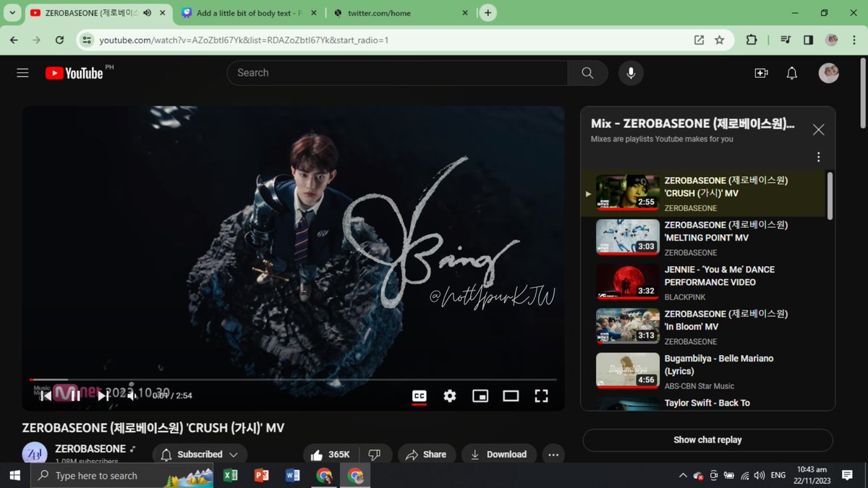
Task: Click the ENG language indicator
Action: click(778, 476)
